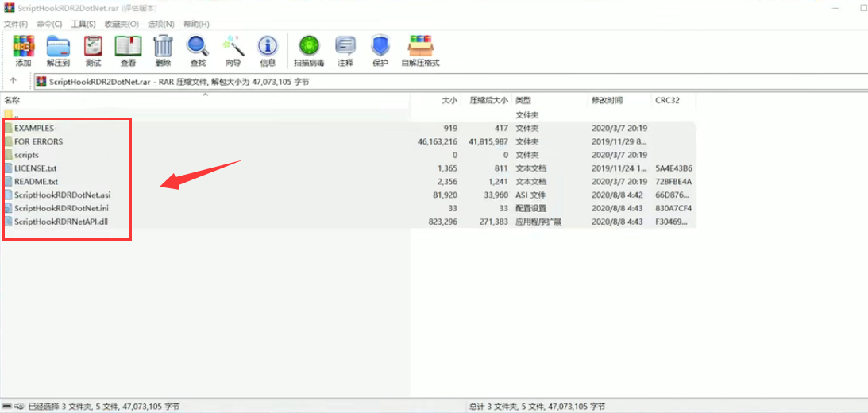Click the README.txt file icon
Screen dimensions: 868x413
(x=8, y=182)
